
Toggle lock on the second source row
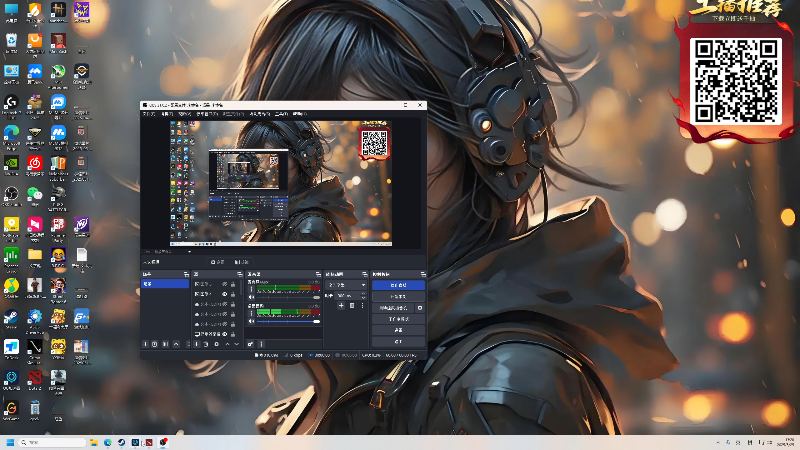tap(233, 294)
